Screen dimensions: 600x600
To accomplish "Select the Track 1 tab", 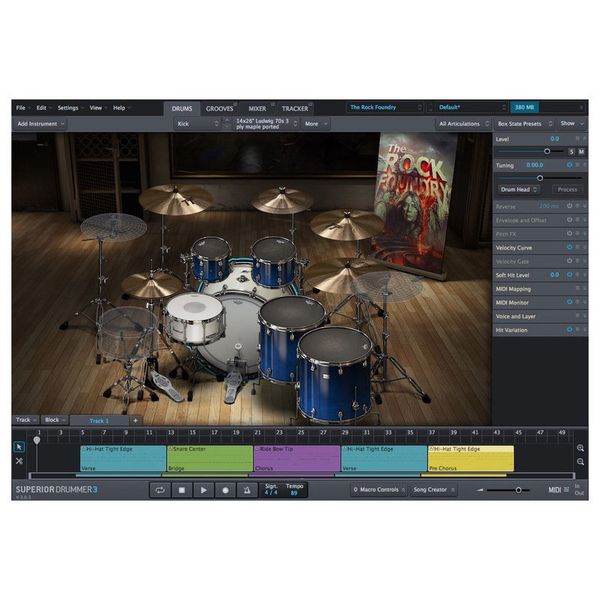I will [x=99, y=421].
